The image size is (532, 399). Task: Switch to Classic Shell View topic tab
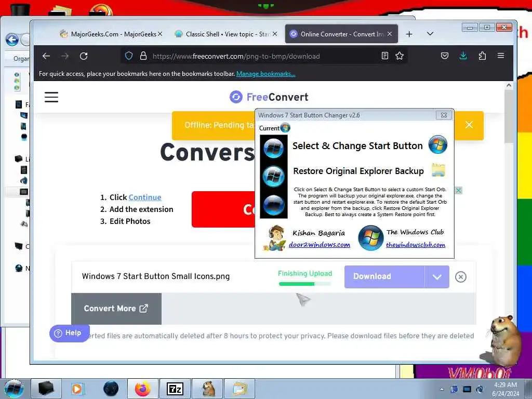pos(225,34)
